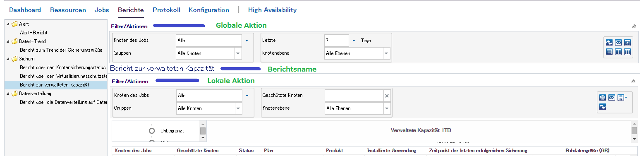
Task: Click the capacity options list scroll-up arrow
Action: tap(203, 124)
